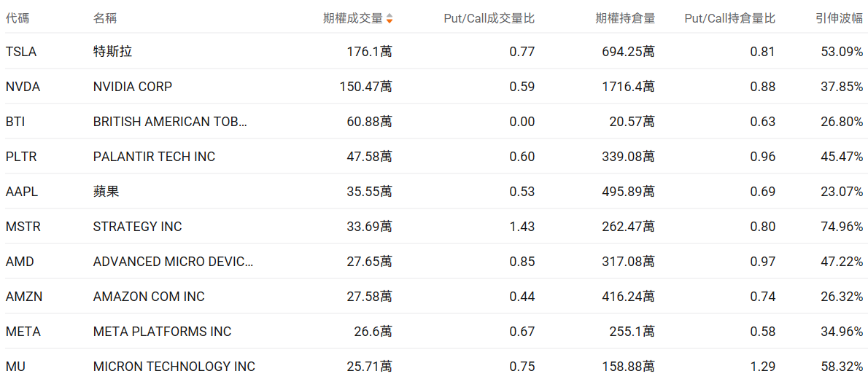This screenshot has width=868, height=379.
Task: Select the Put/Call成交量比 column header
Action: (489, 18)
